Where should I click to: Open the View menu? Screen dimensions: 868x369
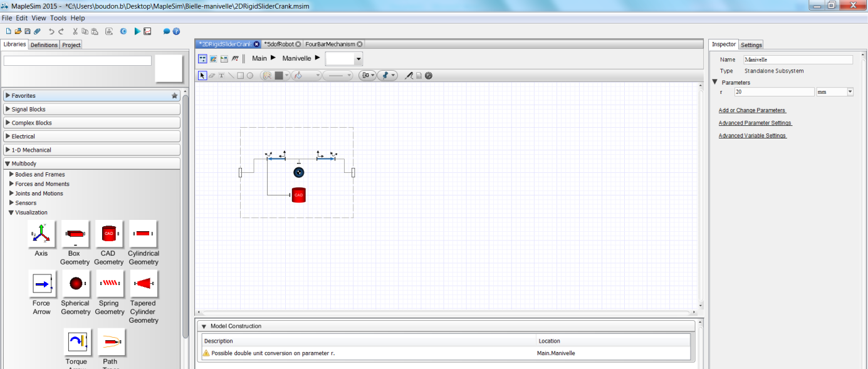click(39, 18)
